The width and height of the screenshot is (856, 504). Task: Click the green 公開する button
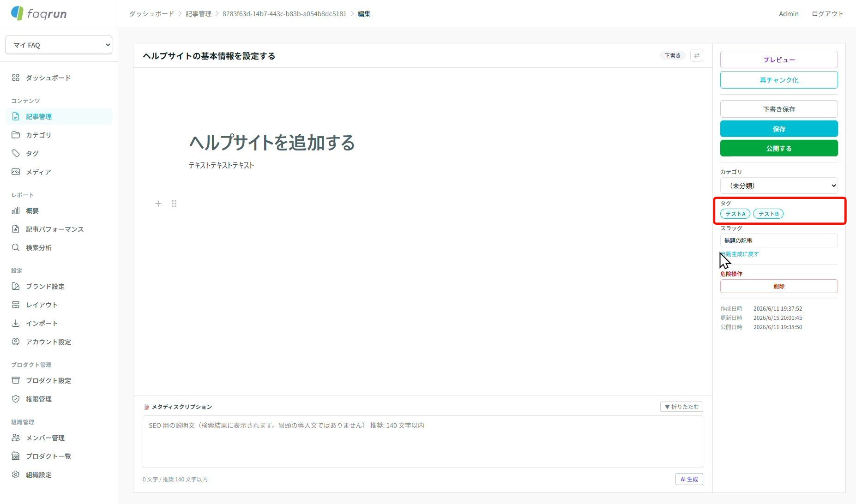point(779,148)
